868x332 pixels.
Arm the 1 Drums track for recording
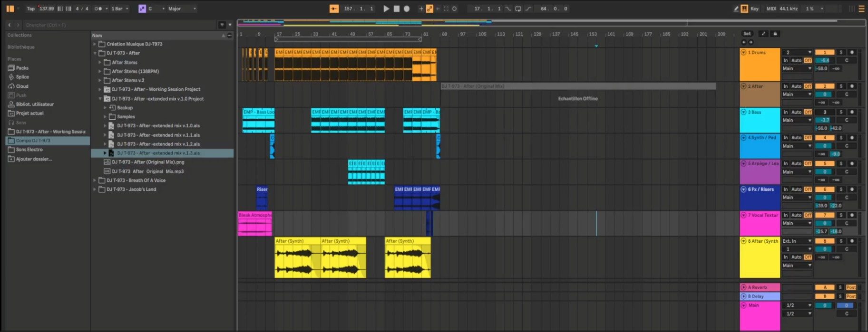(852, 52)
